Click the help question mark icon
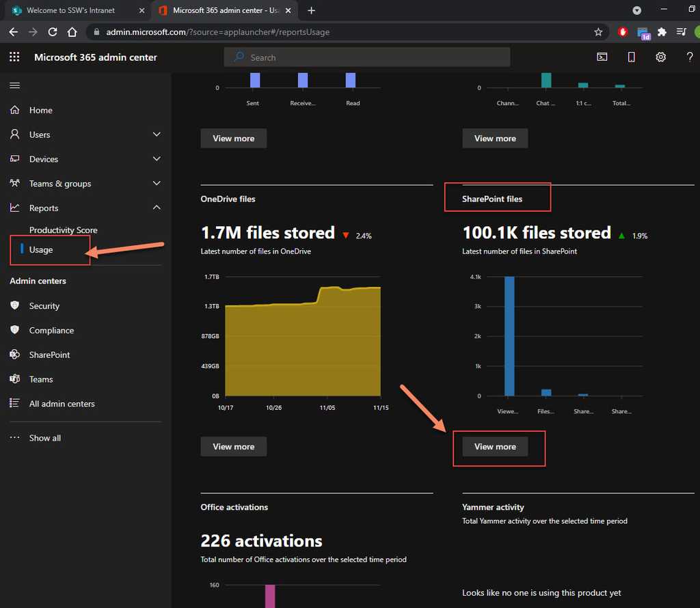Viewport: 700px width, 608px height. pyautogui.click(x=690, y=57)
